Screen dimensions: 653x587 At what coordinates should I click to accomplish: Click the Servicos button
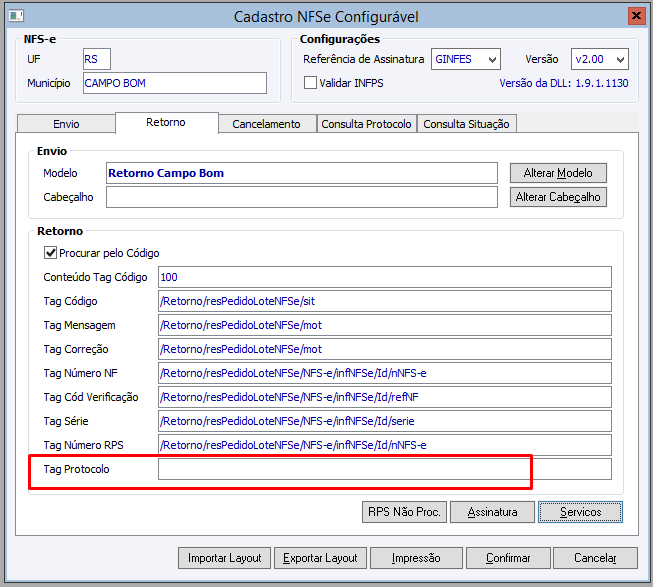[580, 512]
